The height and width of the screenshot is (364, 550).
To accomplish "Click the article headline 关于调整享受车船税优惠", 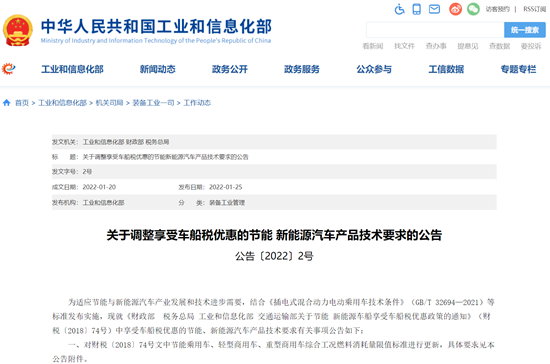I will (x=274, y=235).
